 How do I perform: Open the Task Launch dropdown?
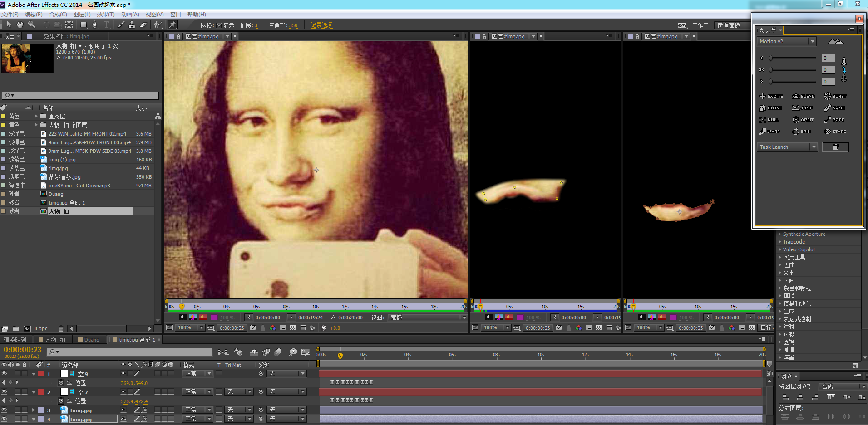point(788,147)
